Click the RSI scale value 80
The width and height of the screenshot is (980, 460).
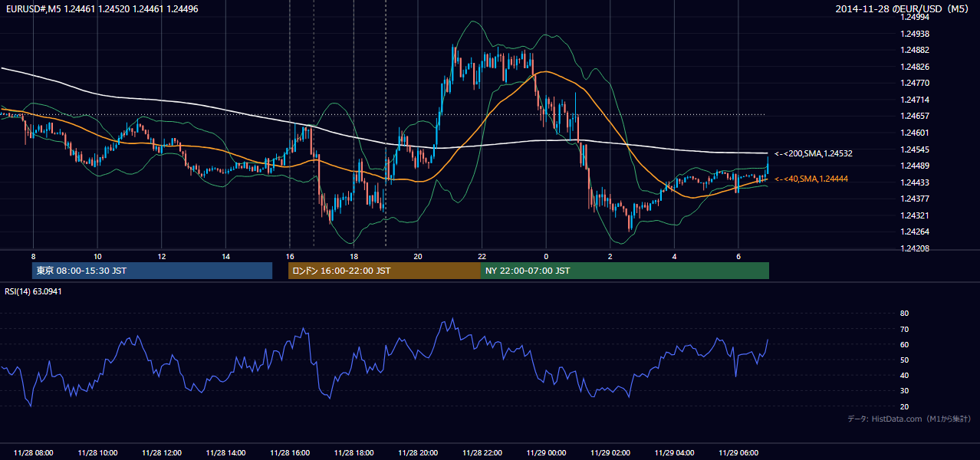click(904, 314)
